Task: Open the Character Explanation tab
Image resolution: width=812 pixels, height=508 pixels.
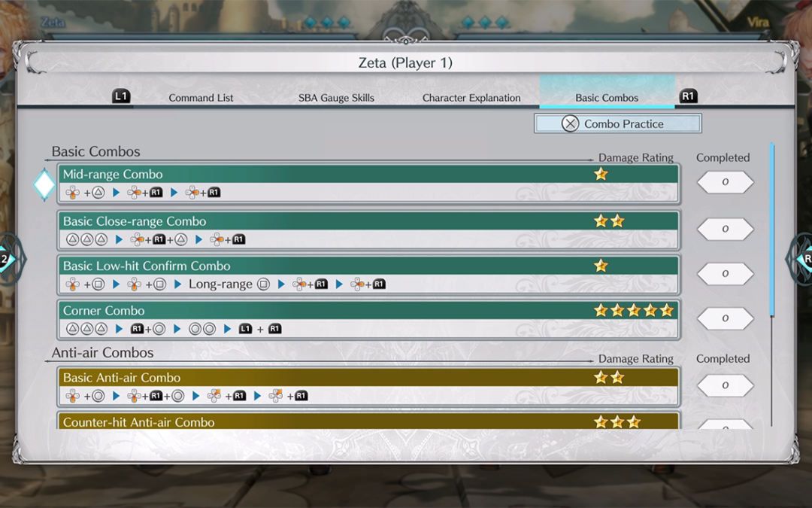Action: click(x=471, y=98)
